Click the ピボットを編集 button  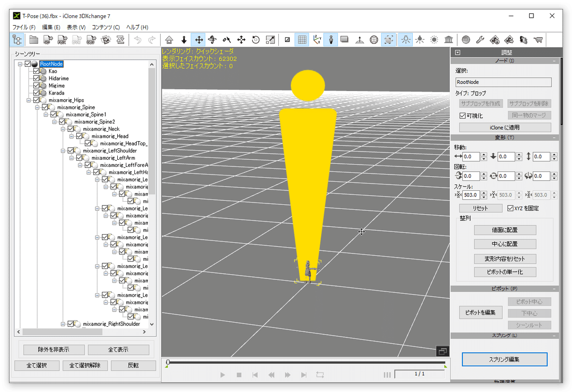[x=480, y=313]
